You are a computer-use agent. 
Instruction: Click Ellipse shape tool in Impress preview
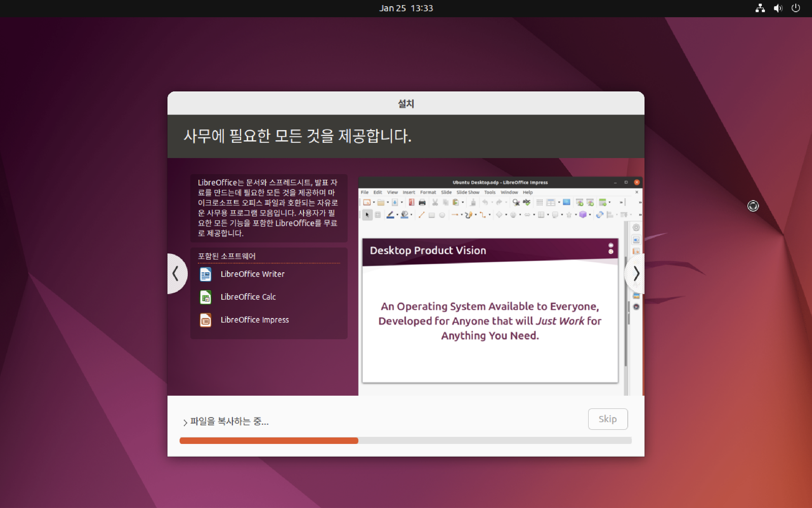point(442,215)
